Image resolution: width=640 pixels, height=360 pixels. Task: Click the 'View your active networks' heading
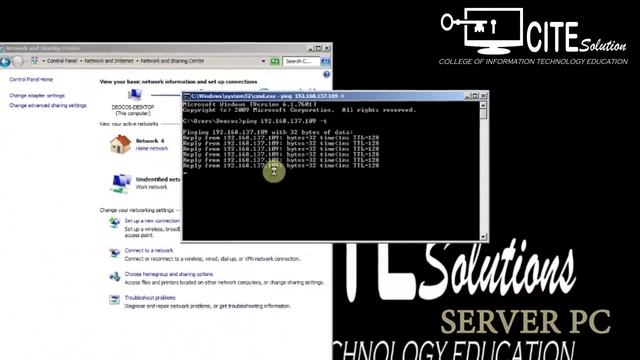click(x=129, y=124)
